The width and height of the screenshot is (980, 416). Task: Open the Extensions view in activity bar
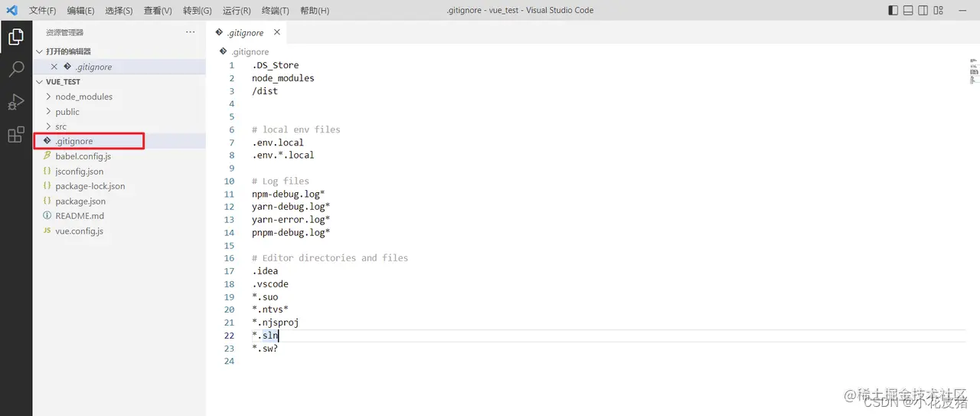(15, 135)
